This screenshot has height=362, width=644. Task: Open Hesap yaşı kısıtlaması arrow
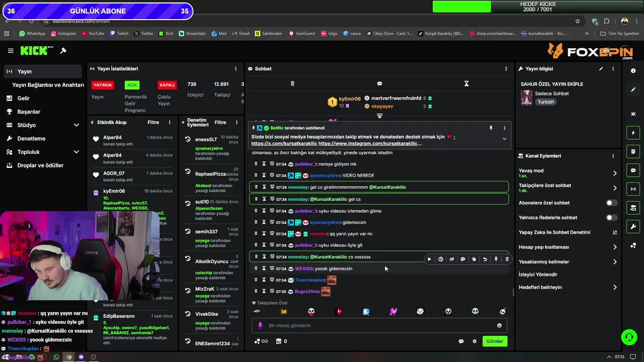615,247
